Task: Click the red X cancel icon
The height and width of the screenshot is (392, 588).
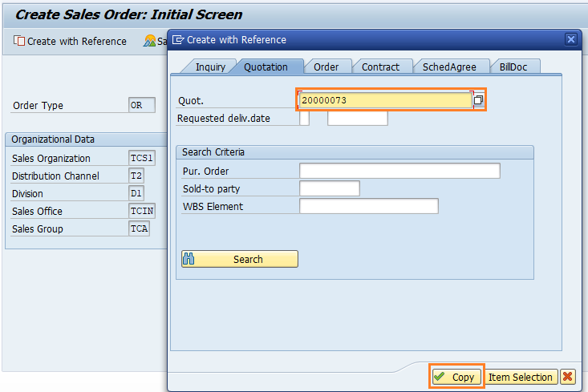Action: [x=567, y=377]
